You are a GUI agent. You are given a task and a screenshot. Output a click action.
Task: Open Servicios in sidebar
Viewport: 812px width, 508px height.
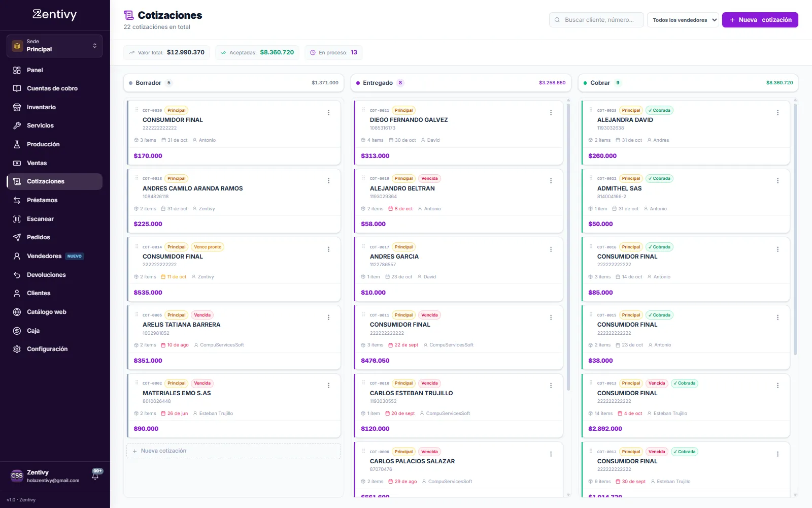[x=54, y=125]
